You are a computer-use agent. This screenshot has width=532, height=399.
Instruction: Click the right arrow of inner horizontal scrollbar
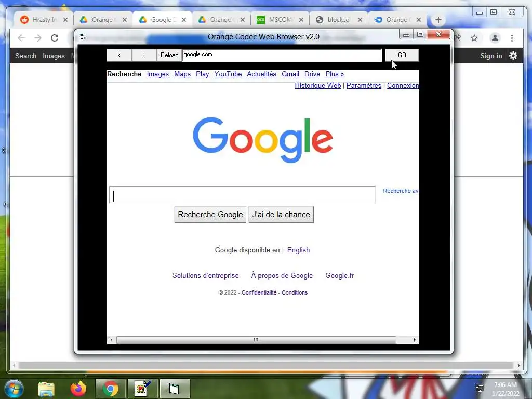(415, 340)
